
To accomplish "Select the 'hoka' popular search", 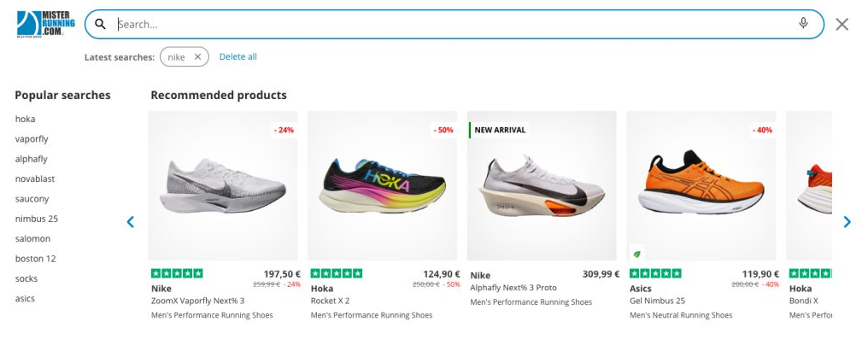I will tap(26, 119).
